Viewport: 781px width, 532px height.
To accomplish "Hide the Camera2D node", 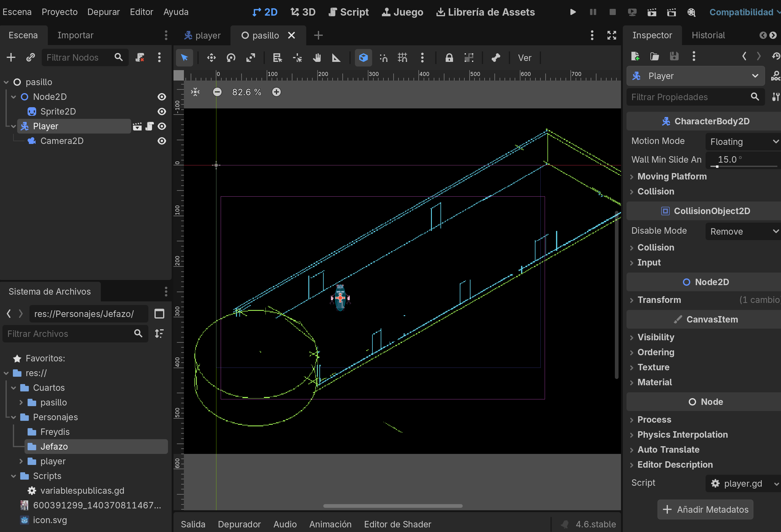I will (162, 141).
